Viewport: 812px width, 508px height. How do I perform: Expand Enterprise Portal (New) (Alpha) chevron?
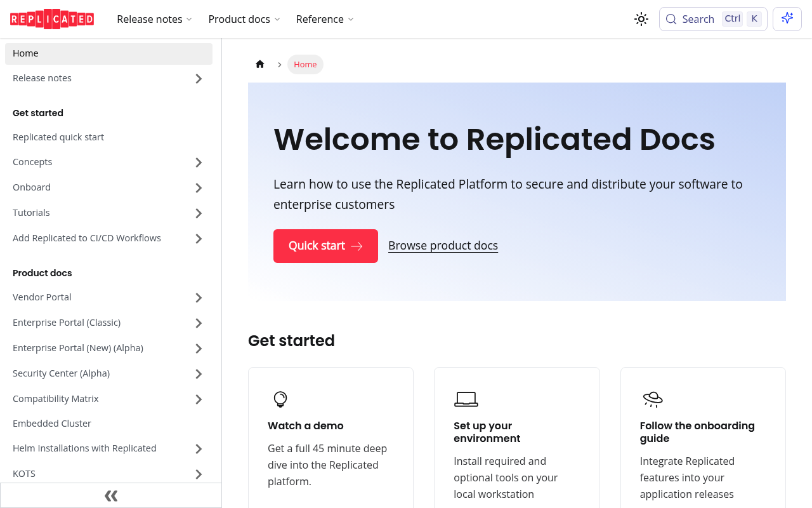tap(199, 349)
